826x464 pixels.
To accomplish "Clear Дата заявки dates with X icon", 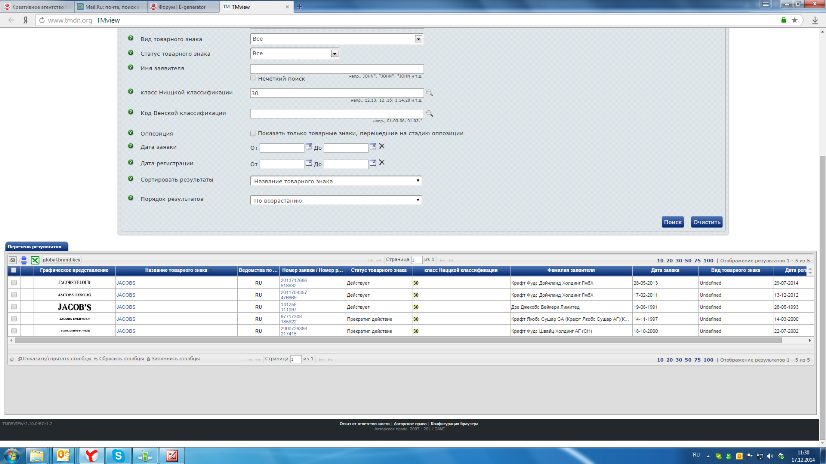I will pyautogui.click(x=382, y=146).
